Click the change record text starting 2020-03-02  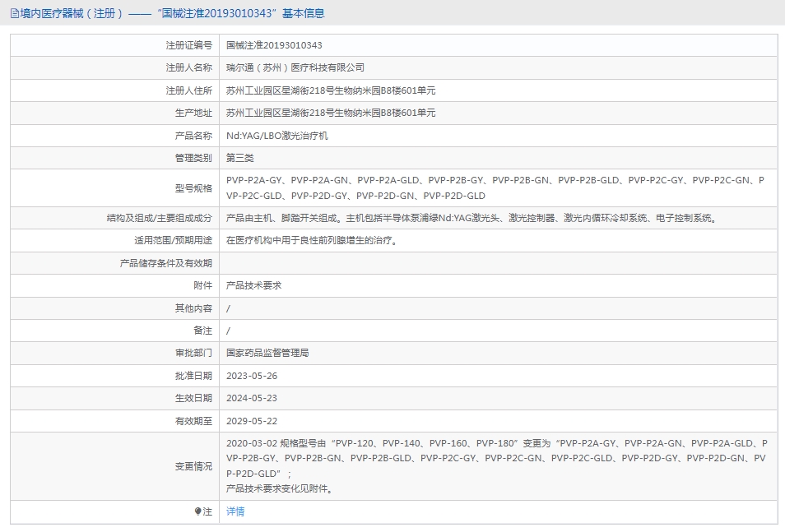[497, 466]
